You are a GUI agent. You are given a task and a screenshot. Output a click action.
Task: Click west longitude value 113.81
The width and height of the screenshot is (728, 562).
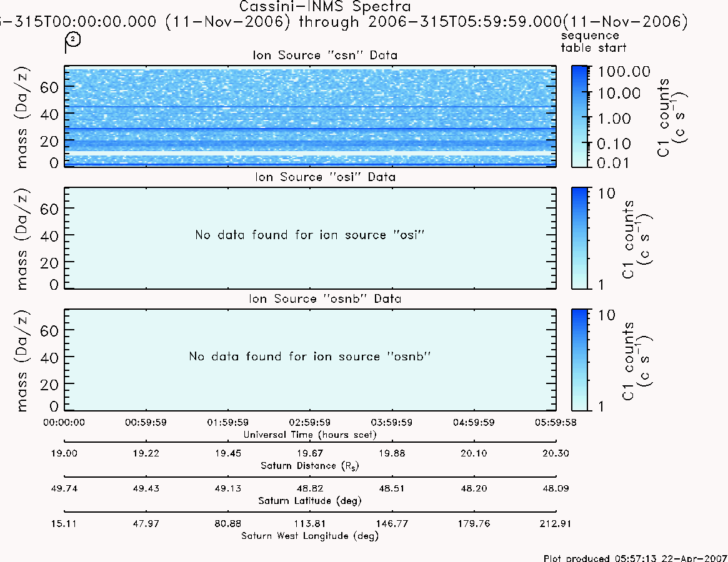[310, 524]
